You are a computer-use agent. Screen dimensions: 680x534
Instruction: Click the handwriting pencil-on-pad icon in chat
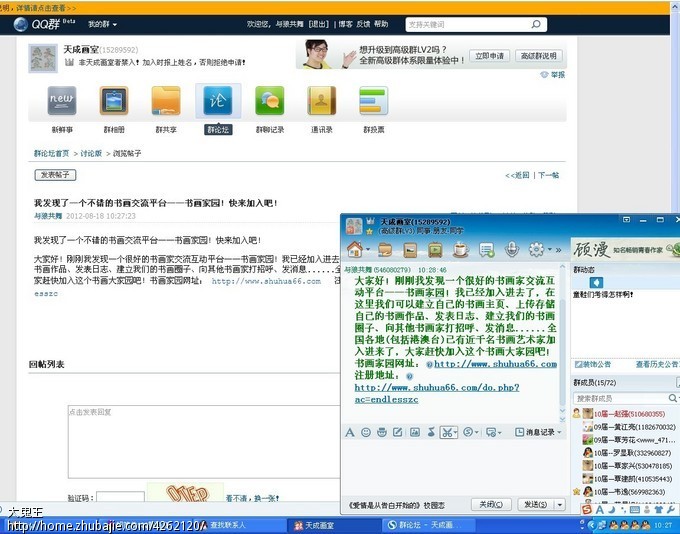click(397, 432)
